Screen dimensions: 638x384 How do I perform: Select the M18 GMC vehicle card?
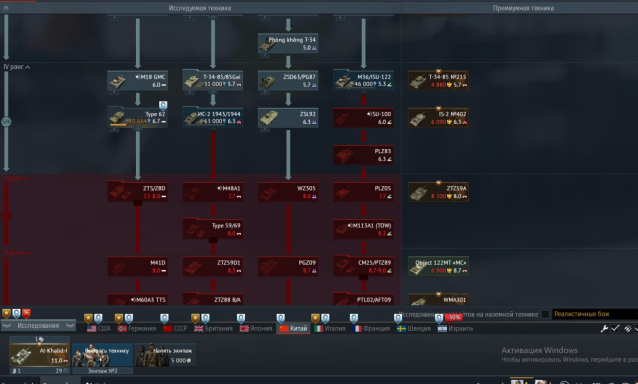(138, 81)
